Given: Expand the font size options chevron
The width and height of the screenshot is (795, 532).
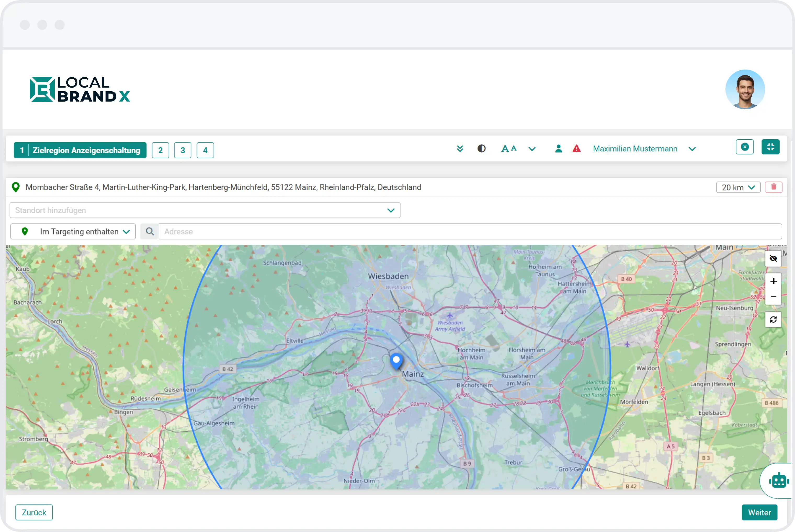Looking at the screenshot, I should (x=532, y=149).
